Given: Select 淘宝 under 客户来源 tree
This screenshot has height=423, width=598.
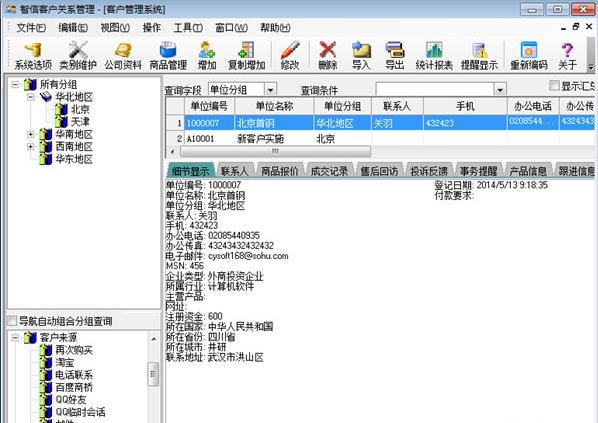Looking at the screenshot, I should coord(64,362).
